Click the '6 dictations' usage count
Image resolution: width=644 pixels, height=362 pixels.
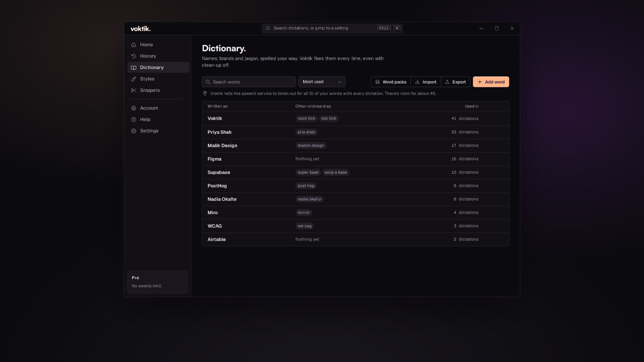click(466, 199)
